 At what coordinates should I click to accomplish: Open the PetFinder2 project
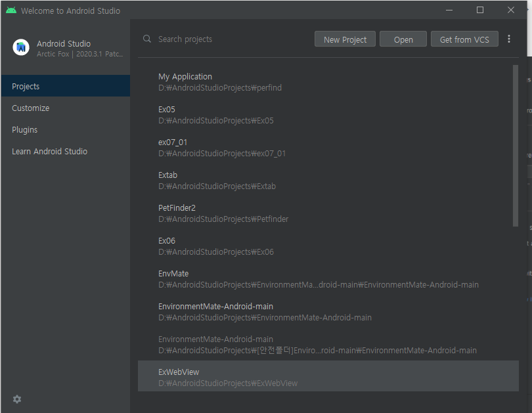(328, 213)
